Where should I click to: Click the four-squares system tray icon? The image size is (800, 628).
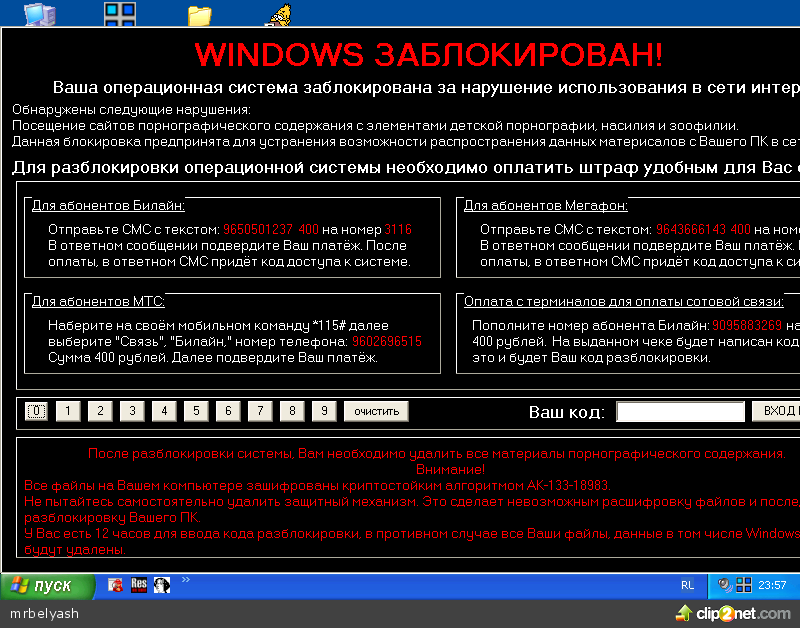(743, 585)
